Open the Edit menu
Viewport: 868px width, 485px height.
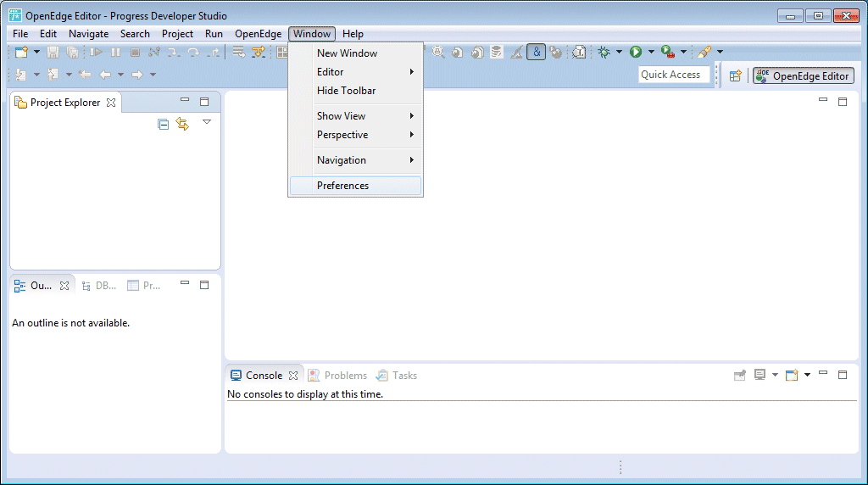(x=48, y=34)
